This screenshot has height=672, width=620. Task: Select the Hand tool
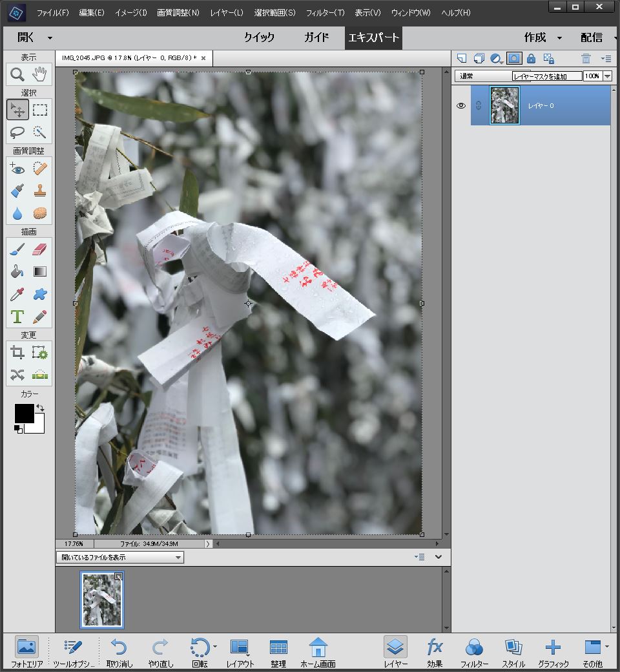click(x=40, y=75)
